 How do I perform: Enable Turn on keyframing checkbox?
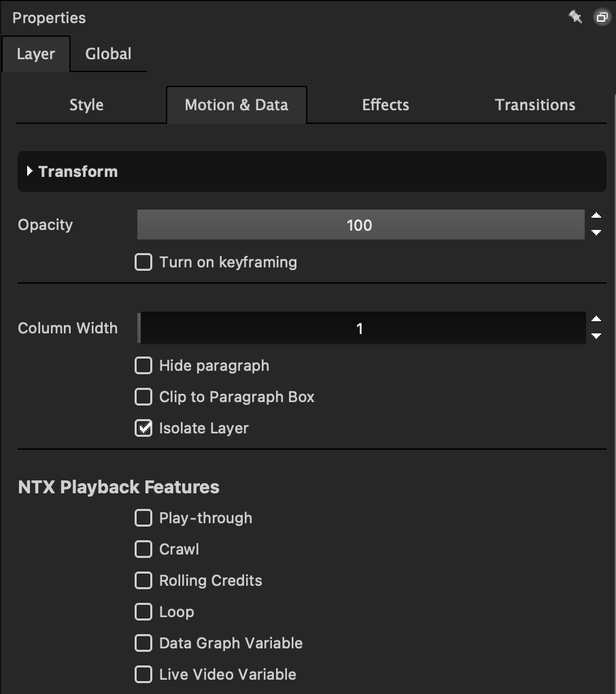(143, 262)
